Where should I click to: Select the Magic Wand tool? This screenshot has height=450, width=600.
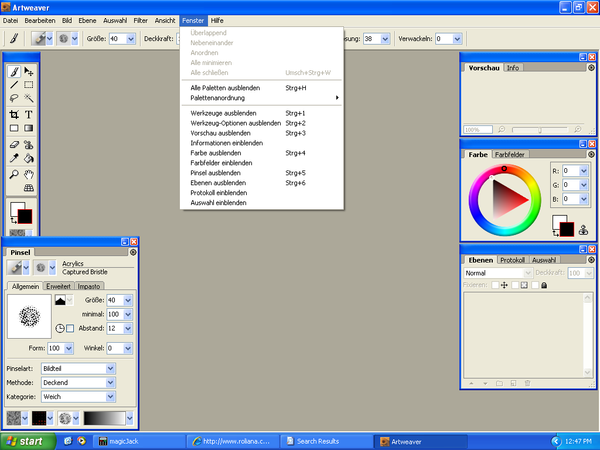click(x=29, y=98)
